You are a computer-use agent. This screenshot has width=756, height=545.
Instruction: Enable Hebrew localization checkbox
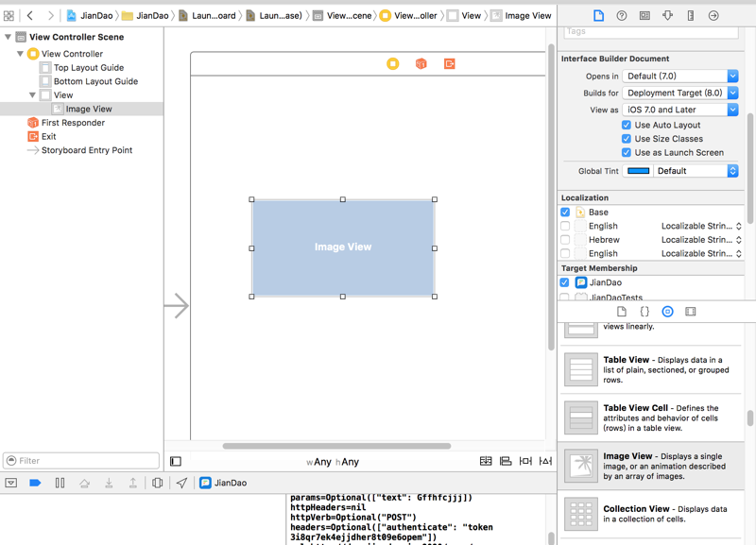pos(565,240)
